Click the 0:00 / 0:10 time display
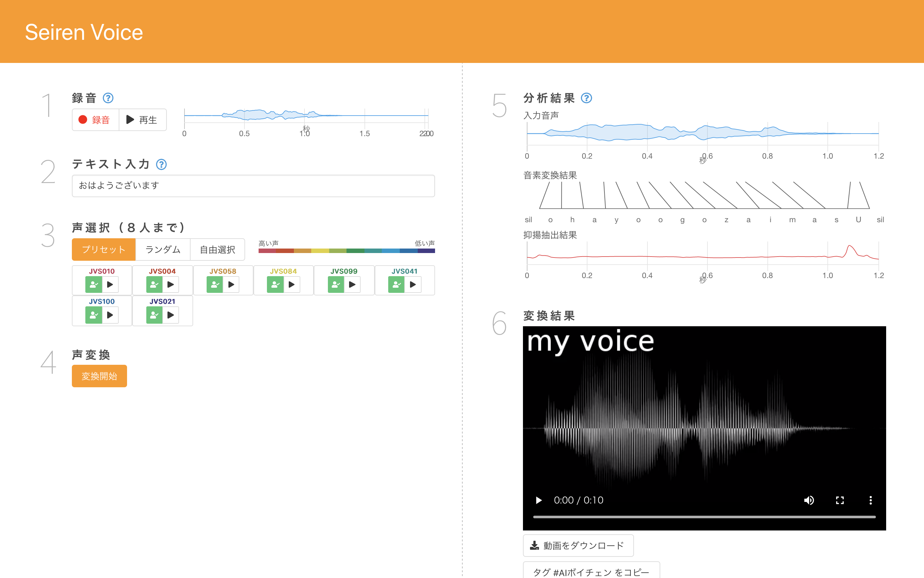 (578, 500)
